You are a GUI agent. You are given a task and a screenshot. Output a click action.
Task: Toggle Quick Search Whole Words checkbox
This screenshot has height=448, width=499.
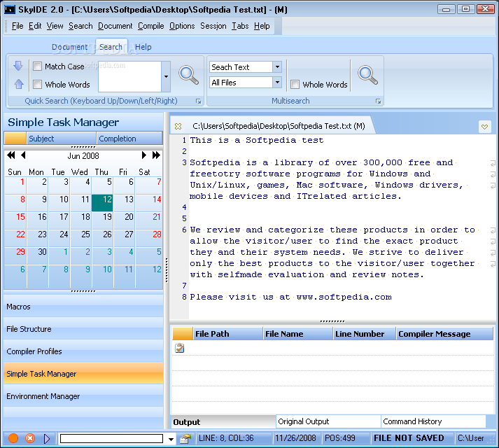pyautogui.click(x=37, y=85)
